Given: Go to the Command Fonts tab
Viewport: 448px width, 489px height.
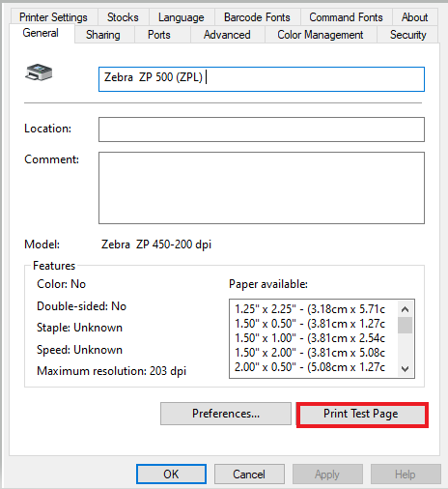Looking at the screenshot, I should point(346,17).
